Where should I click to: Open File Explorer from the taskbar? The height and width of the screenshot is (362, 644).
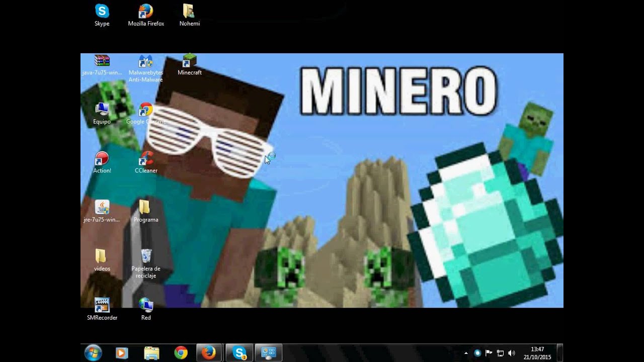(151, 353)
